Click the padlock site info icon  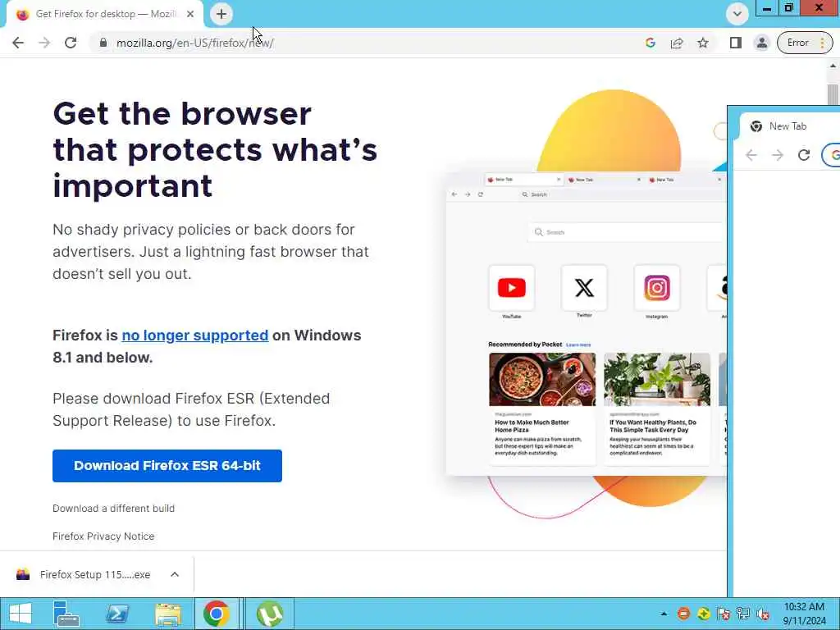tap(103, 43)
